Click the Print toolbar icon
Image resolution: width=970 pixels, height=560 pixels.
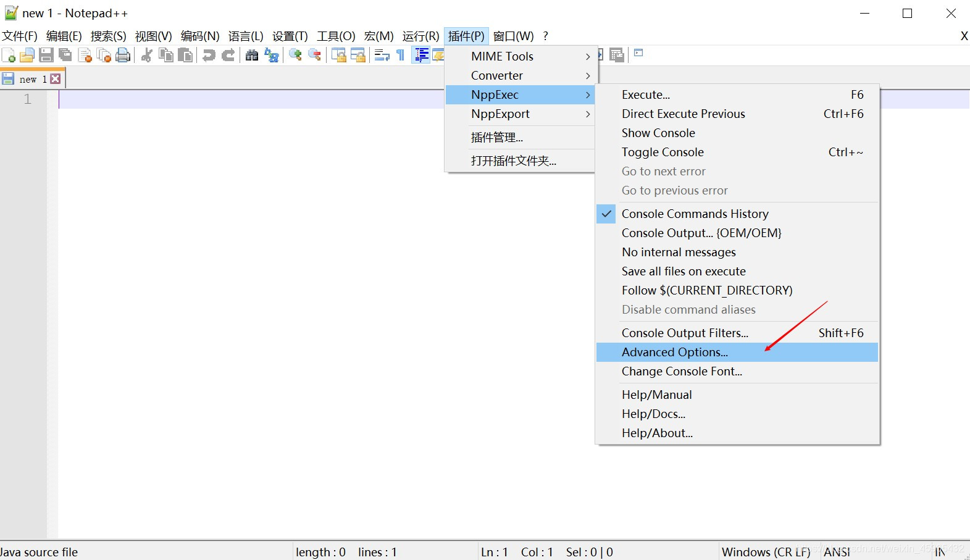tap(123, 55)
